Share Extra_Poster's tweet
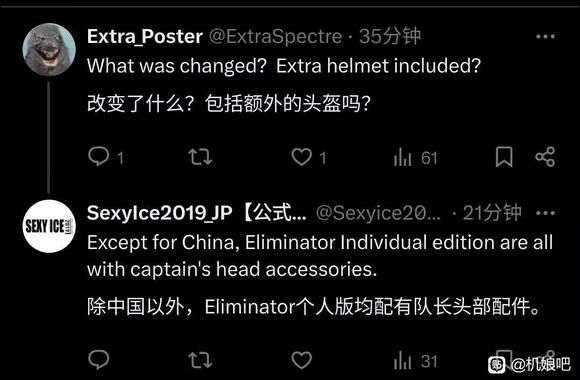580x380 pixels. [x=545, y=157]
